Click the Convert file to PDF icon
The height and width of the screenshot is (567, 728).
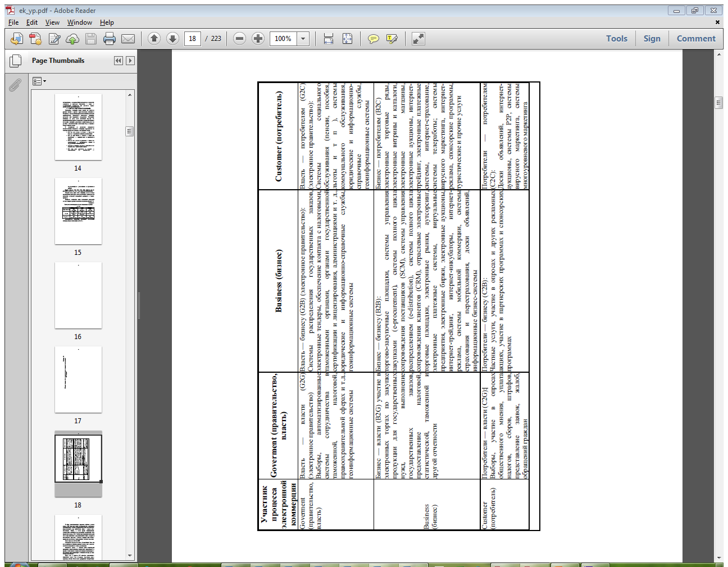[x=35, y=39]
